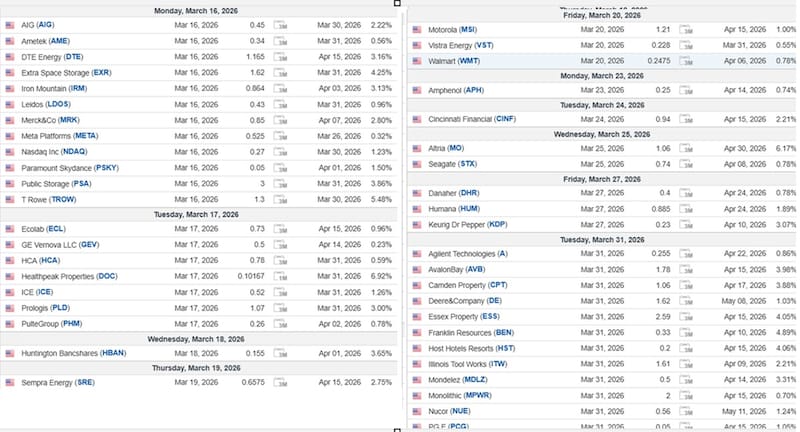Click the US flag next to Seagate
The height and width of the screenshot is (432, 800).
pyautogui.click(x=417, y=163)
